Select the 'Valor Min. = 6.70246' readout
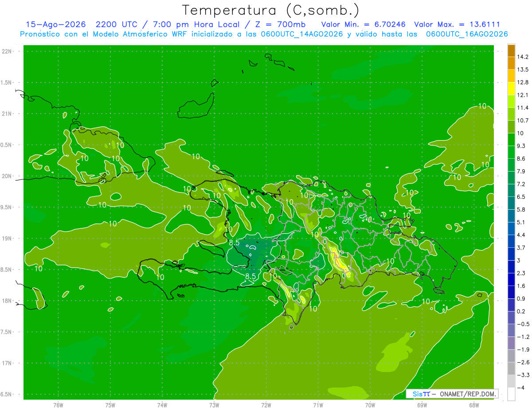 (x=363, y=24)
